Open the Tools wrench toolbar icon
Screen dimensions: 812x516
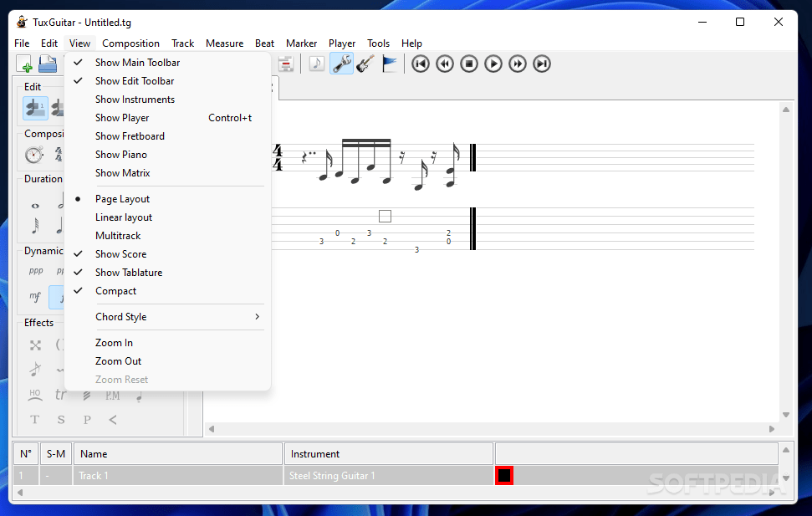point(342,64)
